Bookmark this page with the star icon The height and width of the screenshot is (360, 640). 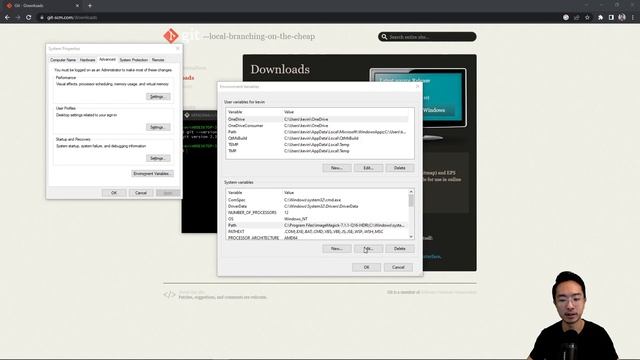coord(587,18)
